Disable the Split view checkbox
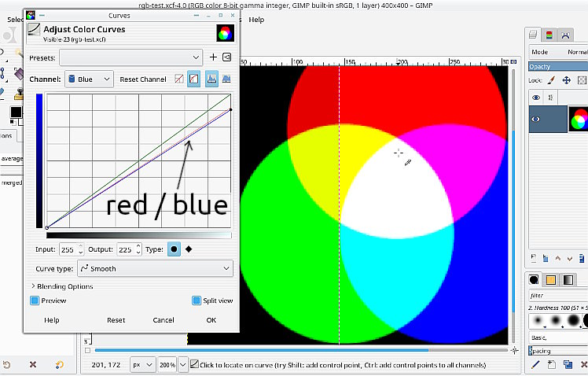 point(197,300)
